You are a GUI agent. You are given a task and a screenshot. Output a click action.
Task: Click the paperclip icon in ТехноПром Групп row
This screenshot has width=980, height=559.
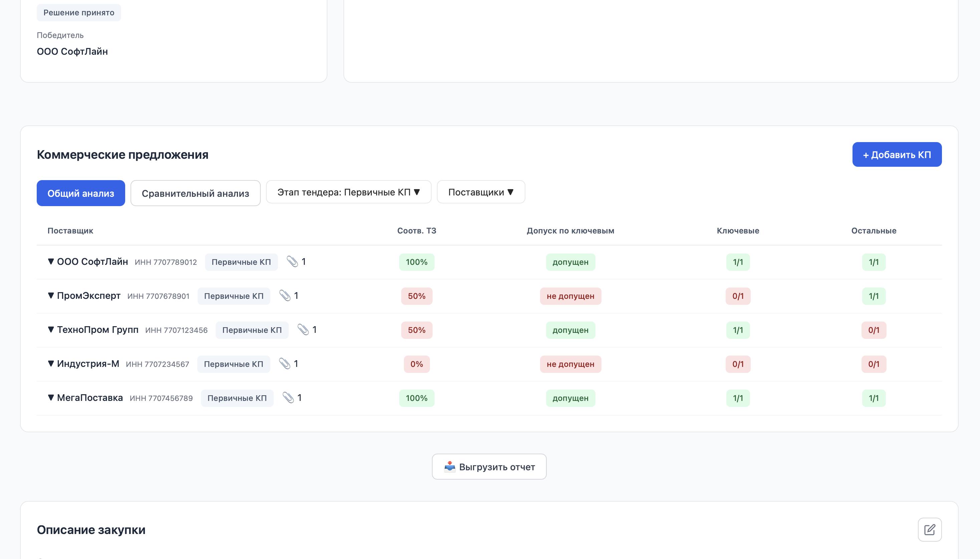point(303,330)
